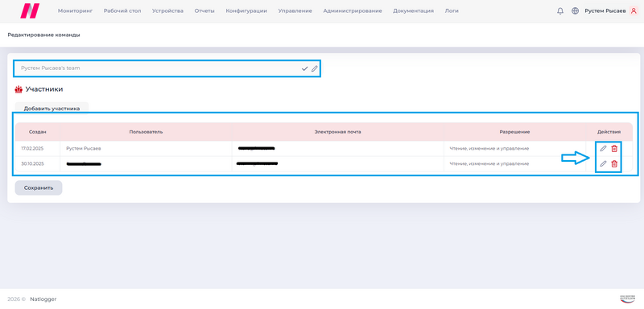Click the Участники heading
The width and height of the screenshot is (644, 309).
click(x=44, y=89)
